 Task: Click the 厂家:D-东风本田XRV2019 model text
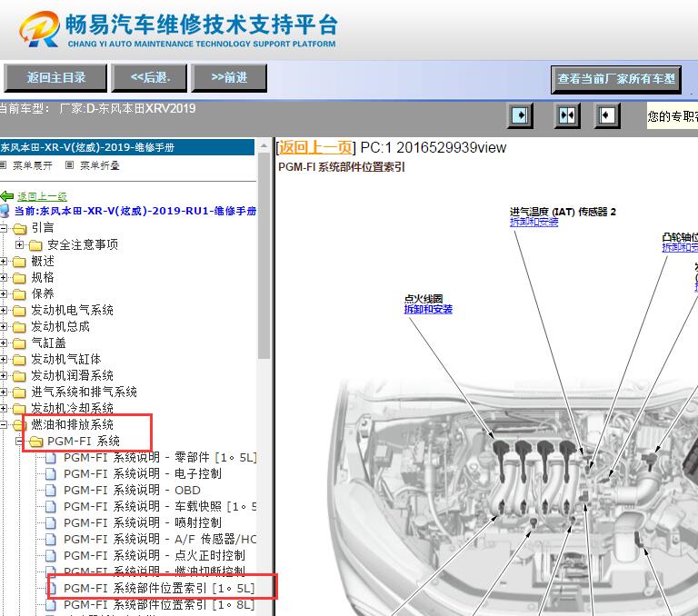(127, 109)
